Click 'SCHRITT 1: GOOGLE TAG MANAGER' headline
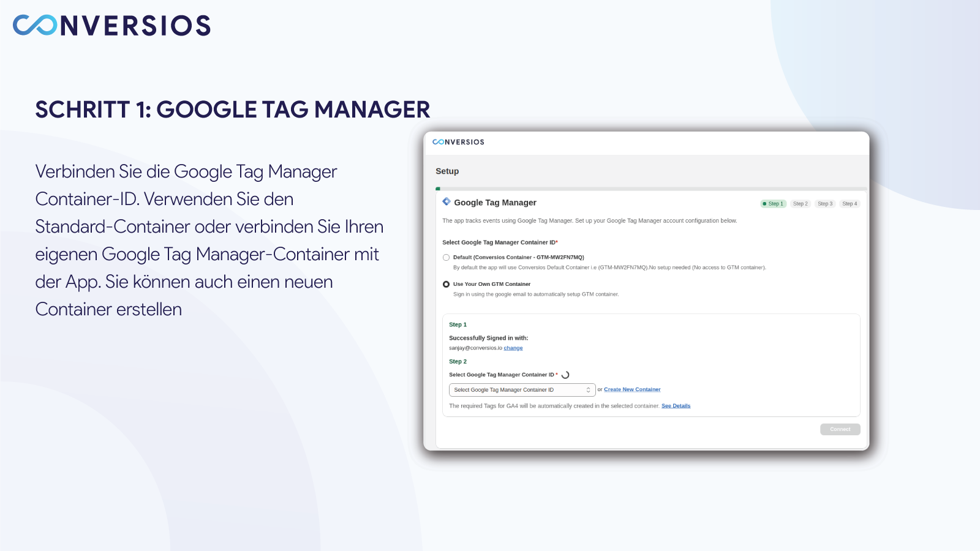The image size is (980, 551). coord(233,110)
